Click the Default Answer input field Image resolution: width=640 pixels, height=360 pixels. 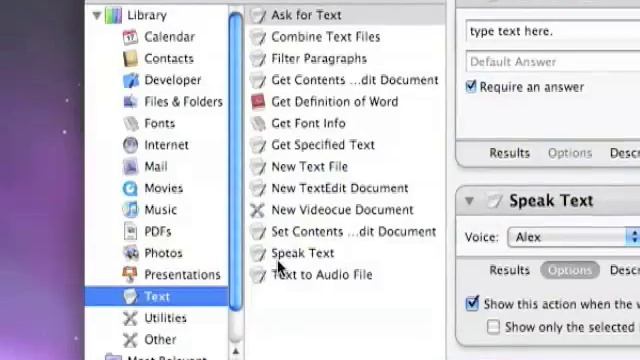(553, 62)
